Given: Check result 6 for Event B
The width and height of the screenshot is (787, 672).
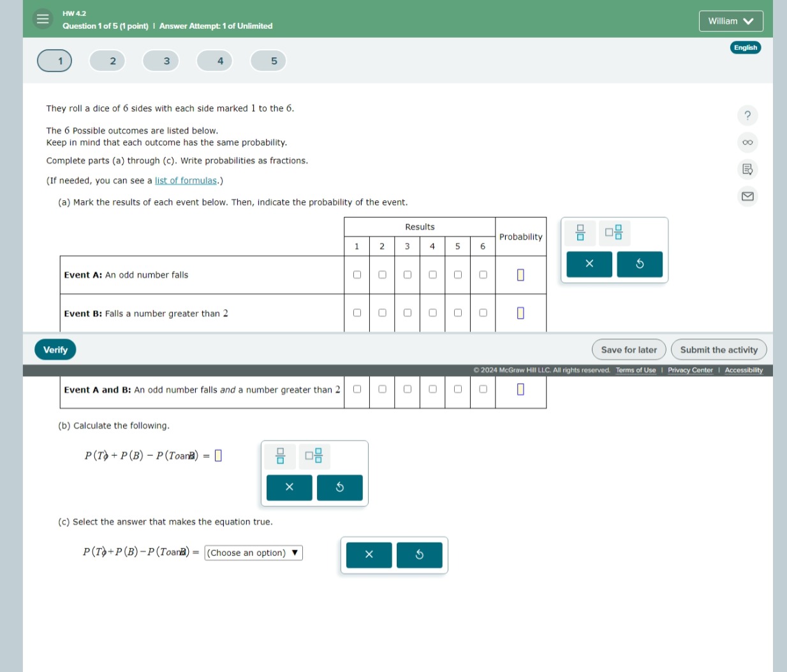Looking at the screenshot, I should tap(483, 313).
